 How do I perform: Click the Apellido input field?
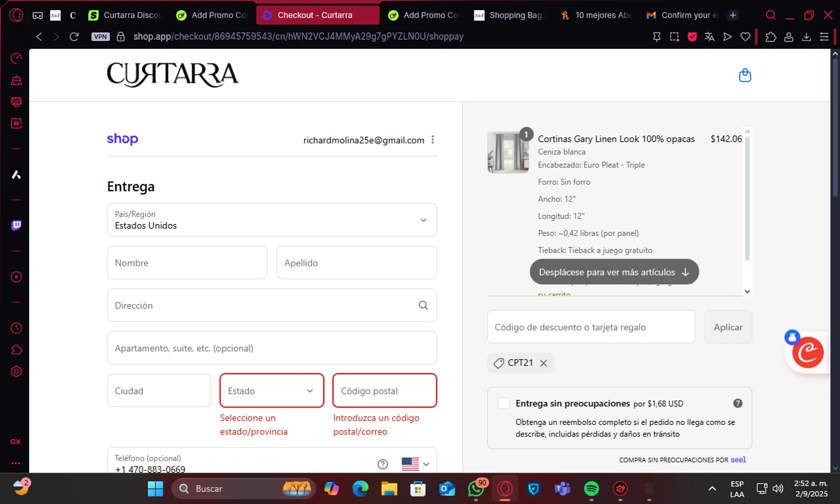click(x=357, y=263)
